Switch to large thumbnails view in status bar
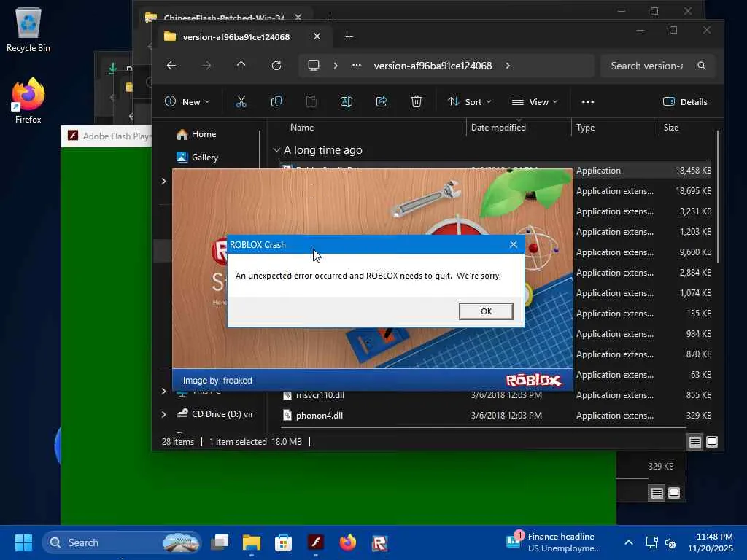This screenshot has height=560, width=747. (712, 443)
